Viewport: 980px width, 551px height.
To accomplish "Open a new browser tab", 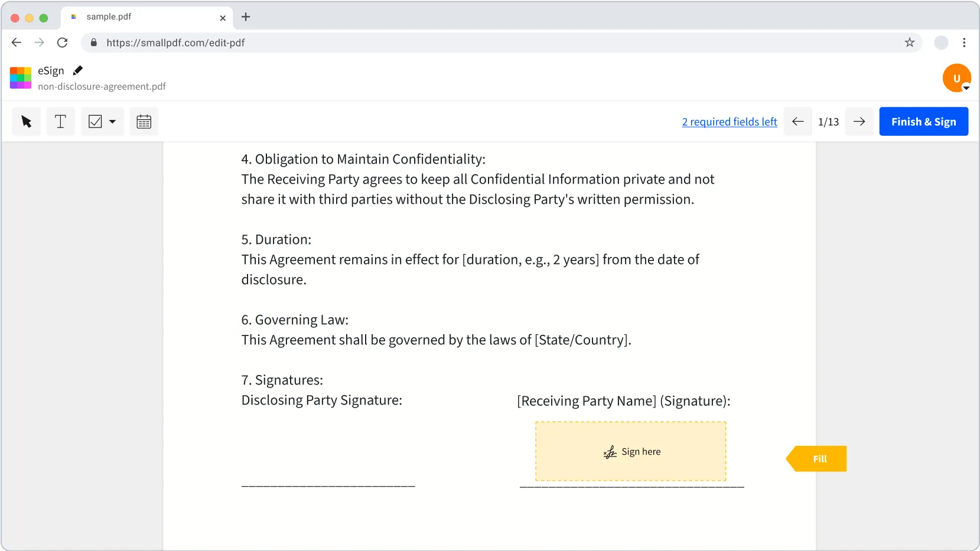I will tap(246, 17).
